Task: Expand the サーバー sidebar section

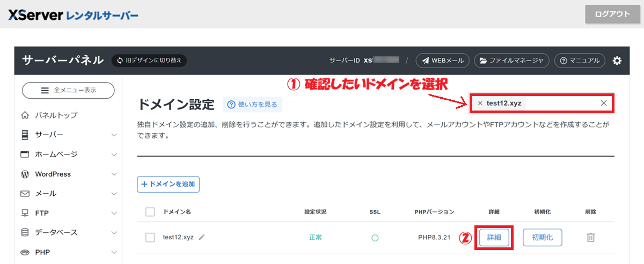Action: 68,135
